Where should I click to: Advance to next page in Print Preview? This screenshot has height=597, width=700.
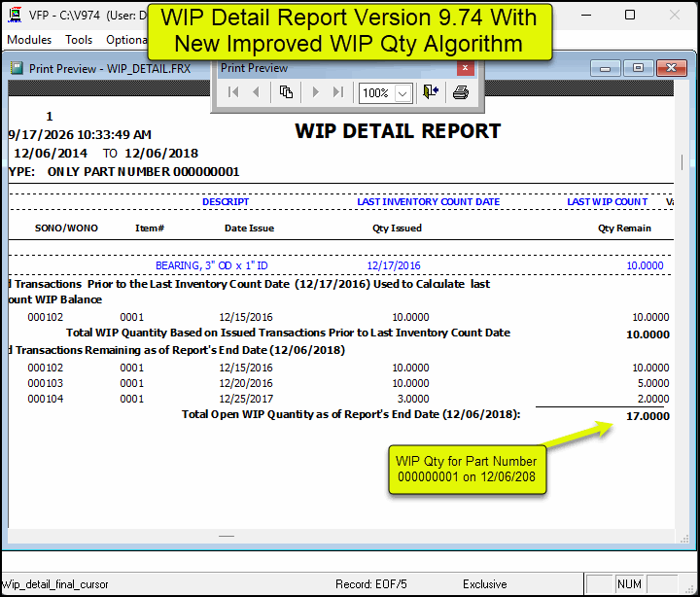point(316,92)
